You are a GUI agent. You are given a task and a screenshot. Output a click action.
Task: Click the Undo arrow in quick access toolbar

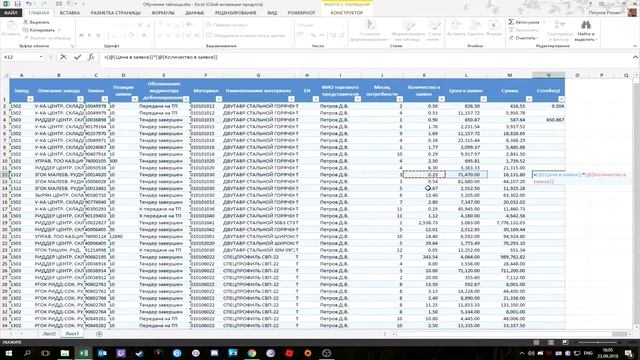click(x=29, y=4)
